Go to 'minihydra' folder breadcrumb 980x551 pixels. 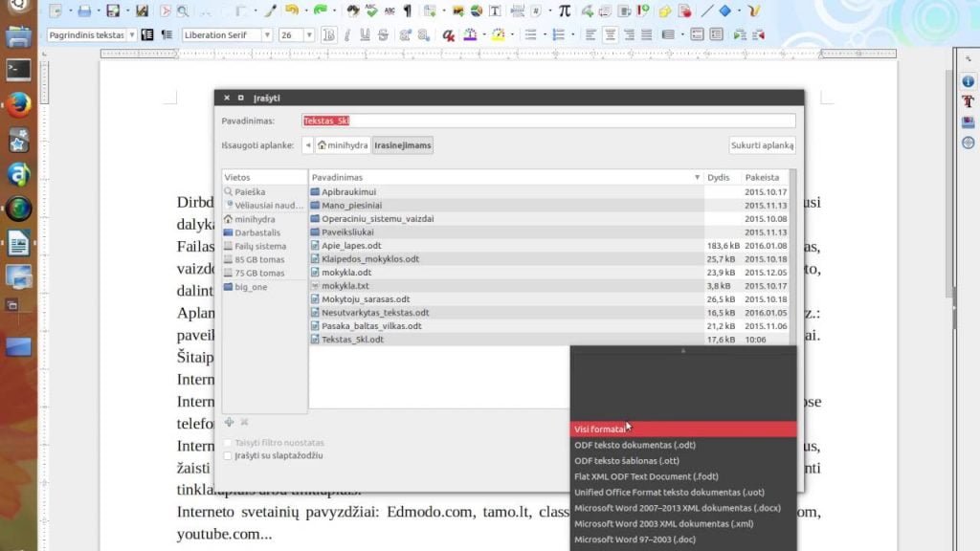tap(343, 145)
